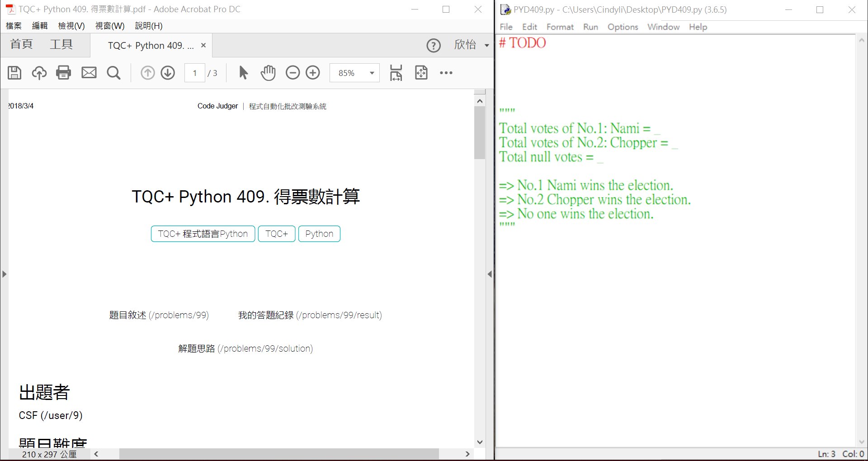Click the 'Ln: 3' status bar entry

click(826, 454)
